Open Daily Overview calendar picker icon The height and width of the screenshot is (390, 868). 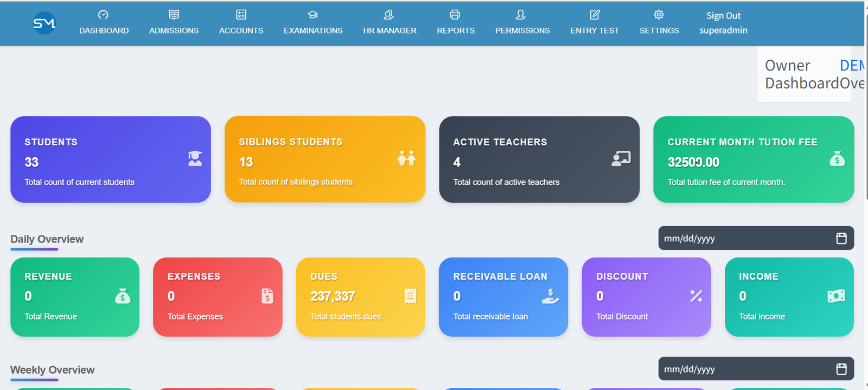(x=841, y=238)
